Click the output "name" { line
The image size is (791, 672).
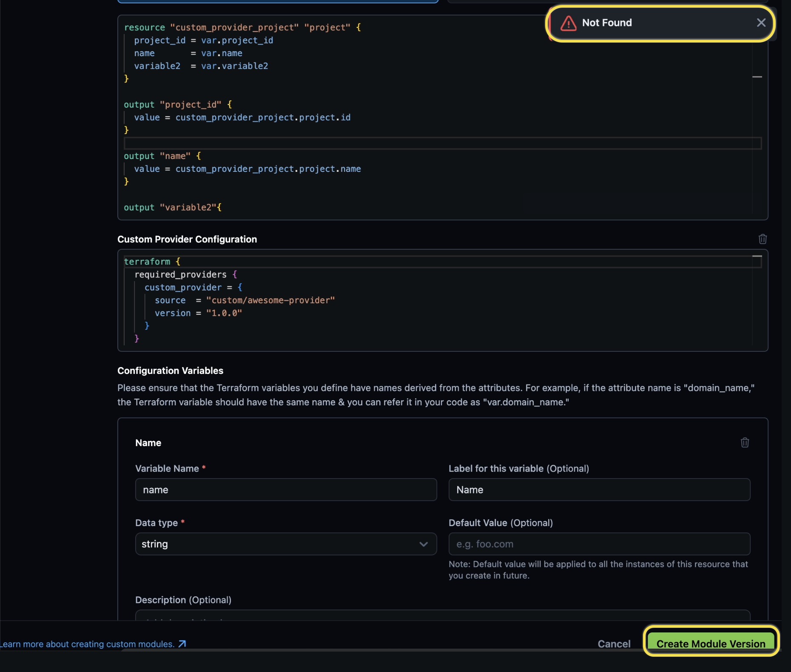(x=162, y=156)
